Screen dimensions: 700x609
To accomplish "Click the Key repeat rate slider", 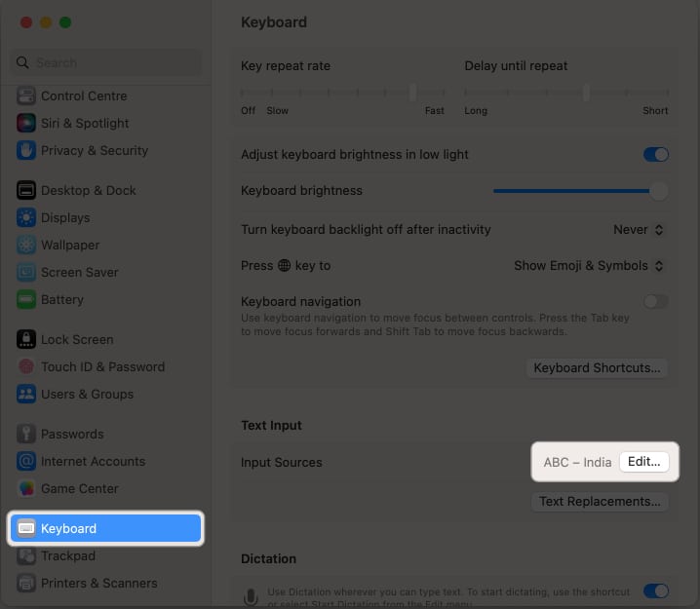I will coord(343,93).
